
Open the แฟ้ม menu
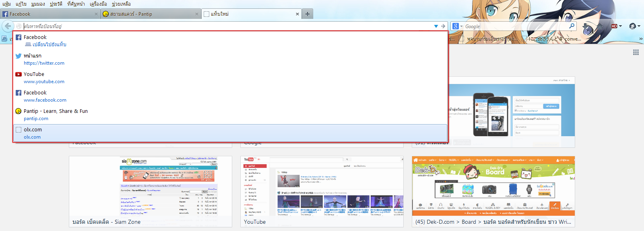[6, 4]
